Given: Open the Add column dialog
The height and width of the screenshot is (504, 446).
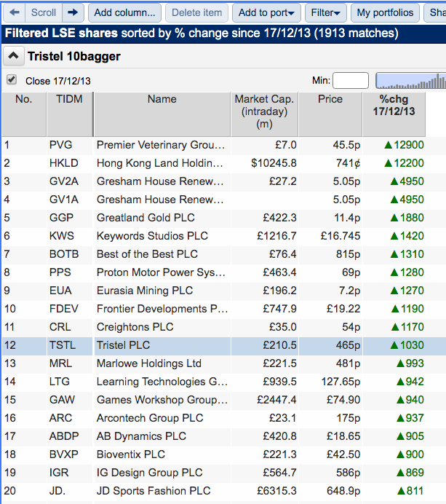Looking at the screenshot, I should click(x=124, y=12).
